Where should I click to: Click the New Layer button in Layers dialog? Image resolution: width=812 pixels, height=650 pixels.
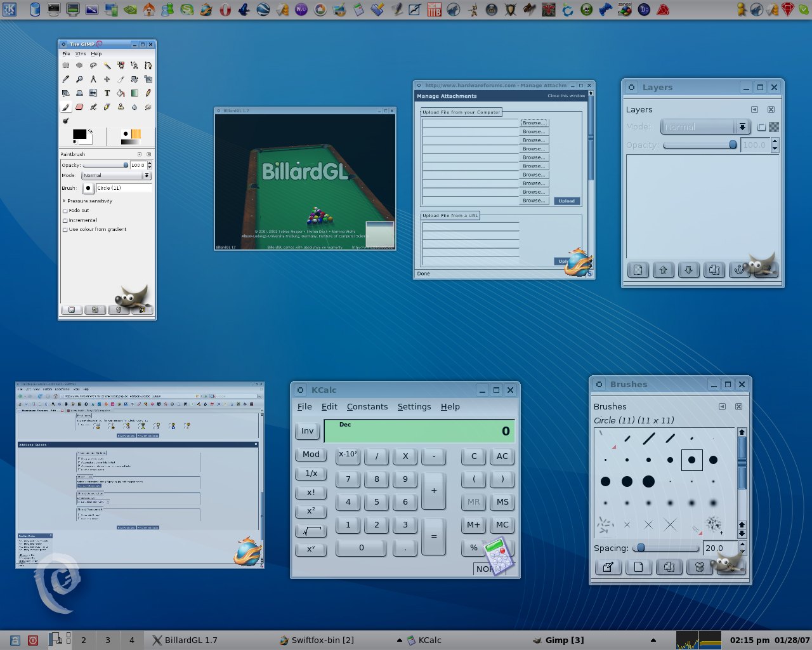tap(638, 270)
